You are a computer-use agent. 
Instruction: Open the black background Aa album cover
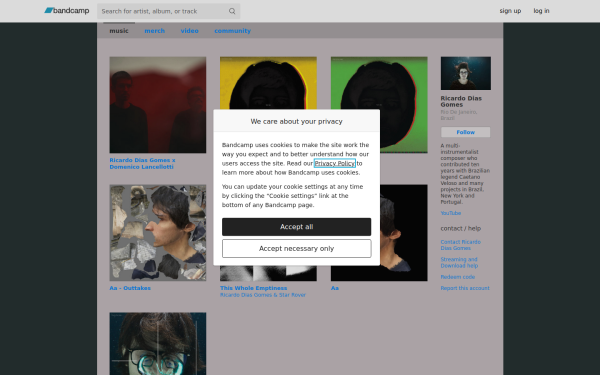coord(404,233)
